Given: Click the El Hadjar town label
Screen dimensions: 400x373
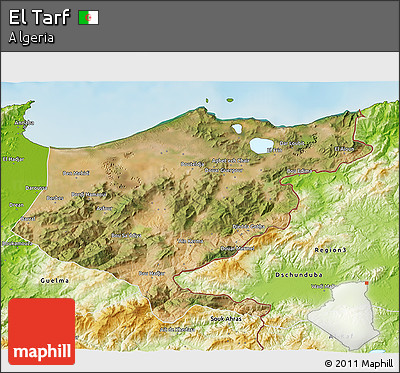Looking at the screenshot, I should coord(13,159).
